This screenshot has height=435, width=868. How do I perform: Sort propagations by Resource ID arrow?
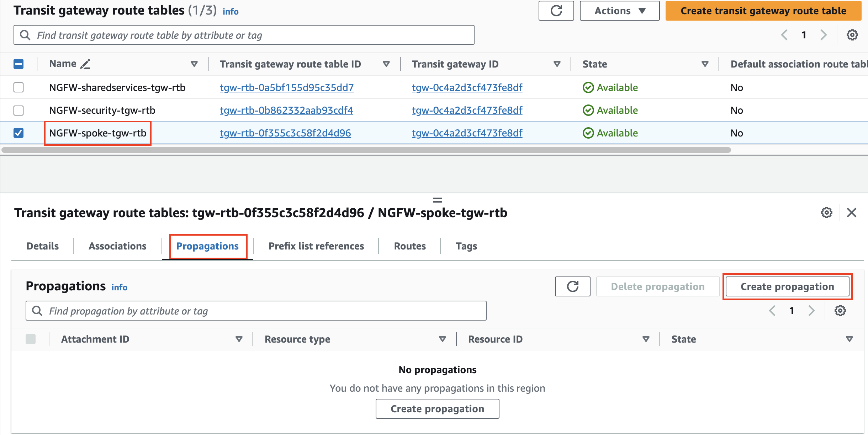tap(646, 339)
